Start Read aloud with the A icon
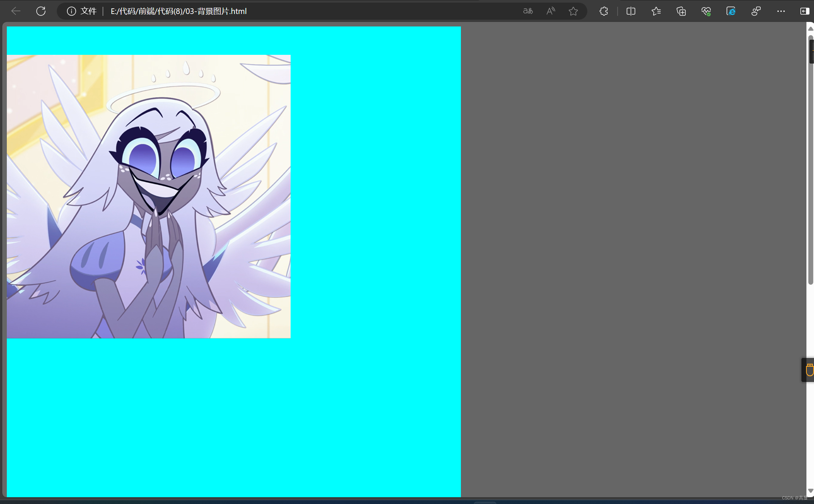 click(551, 11)
